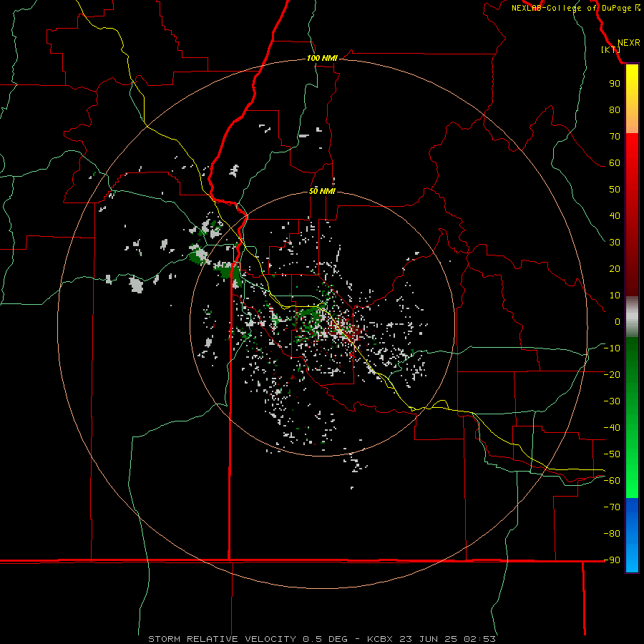Click the -50 scale label
The width and height of the screenshot is (644, 644).
tap(612, 454)
